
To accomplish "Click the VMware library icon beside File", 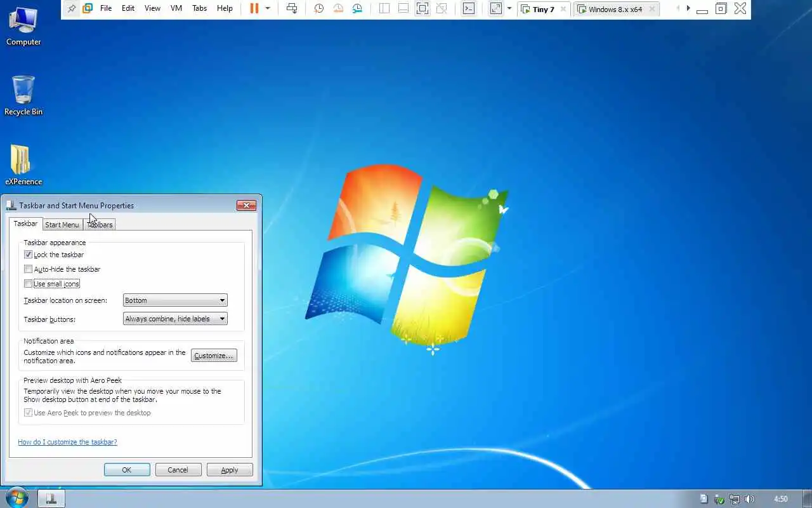I will point(88,8).
